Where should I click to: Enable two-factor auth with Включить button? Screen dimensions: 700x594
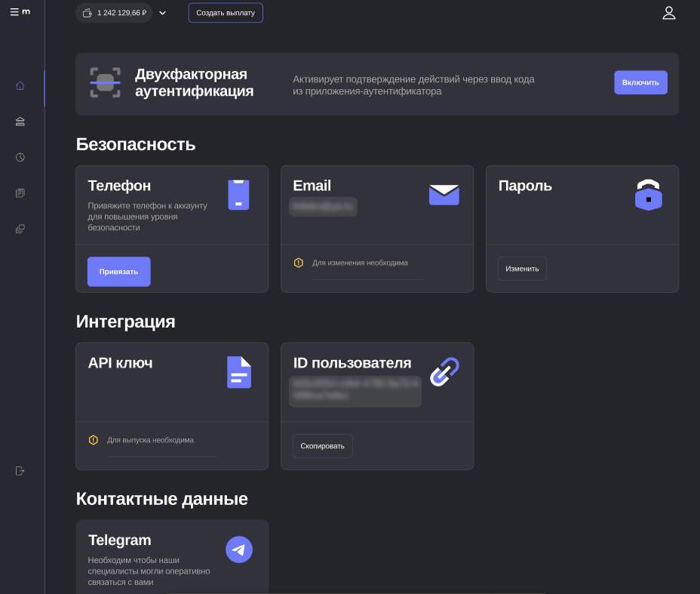pos(640,82)
